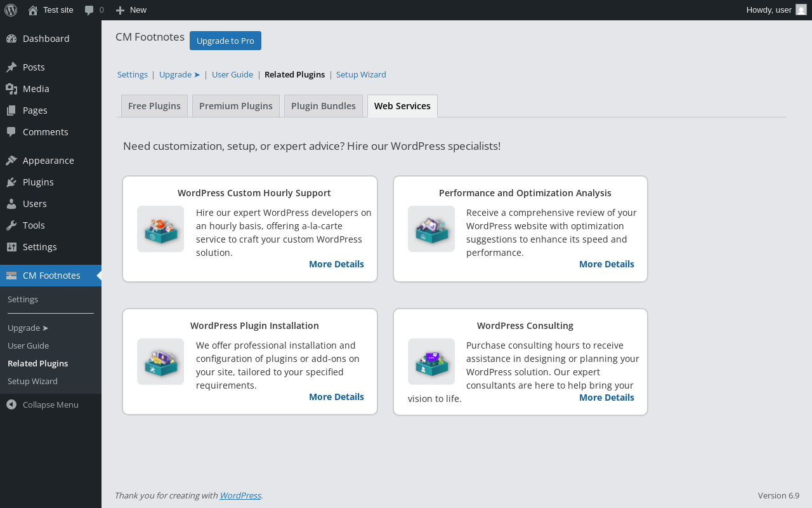Click the CM Footnotes page title
Screen dimensions: 812x508
pyautogui.click(x=150, y=37)
